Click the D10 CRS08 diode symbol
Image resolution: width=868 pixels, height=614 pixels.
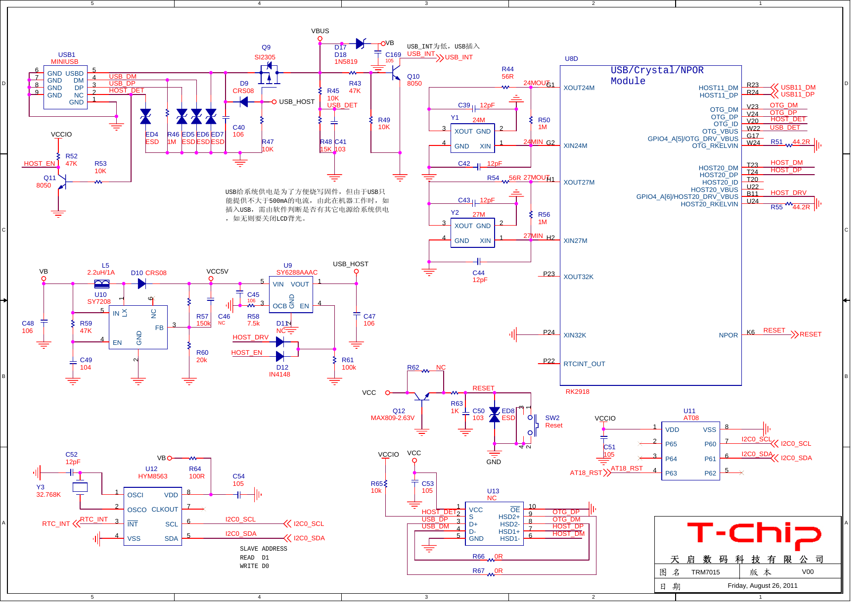tap(142, 283)
